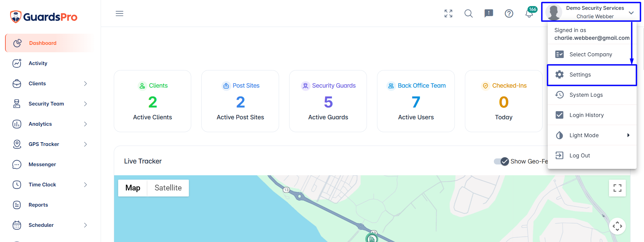Expand the Security Team chevron
The image size is (644, 242).
tap(86, 104)
